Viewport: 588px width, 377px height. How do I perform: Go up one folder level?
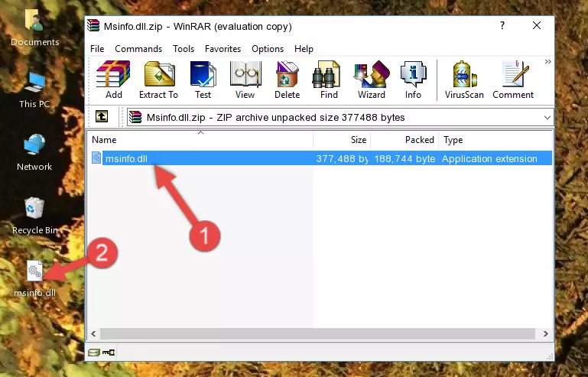pyautogui.click(x=102, y=117)
